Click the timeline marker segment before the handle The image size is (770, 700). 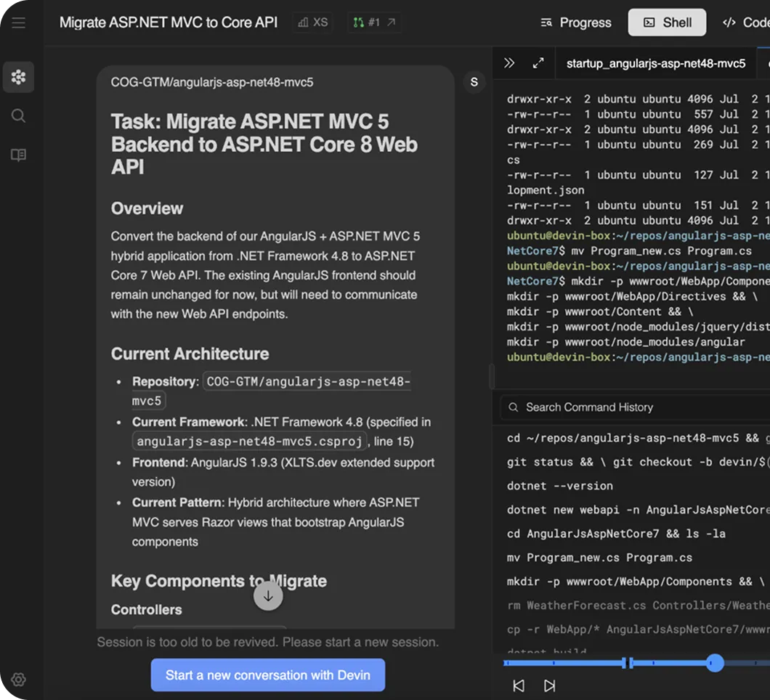[x=627, y=663]
